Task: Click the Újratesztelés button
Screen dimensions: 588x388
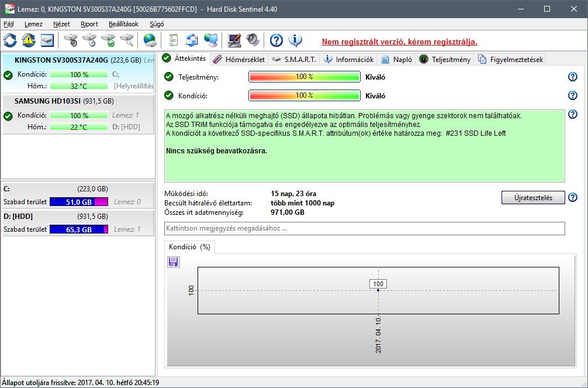Action: point(533,198)
